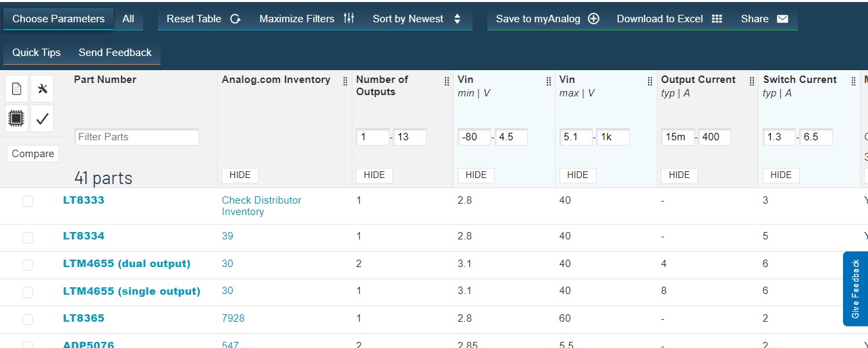The width and height of the screenshot is (868, 348).
Task: Click Number of Outputs minimum field
Action: pos(373,137)
